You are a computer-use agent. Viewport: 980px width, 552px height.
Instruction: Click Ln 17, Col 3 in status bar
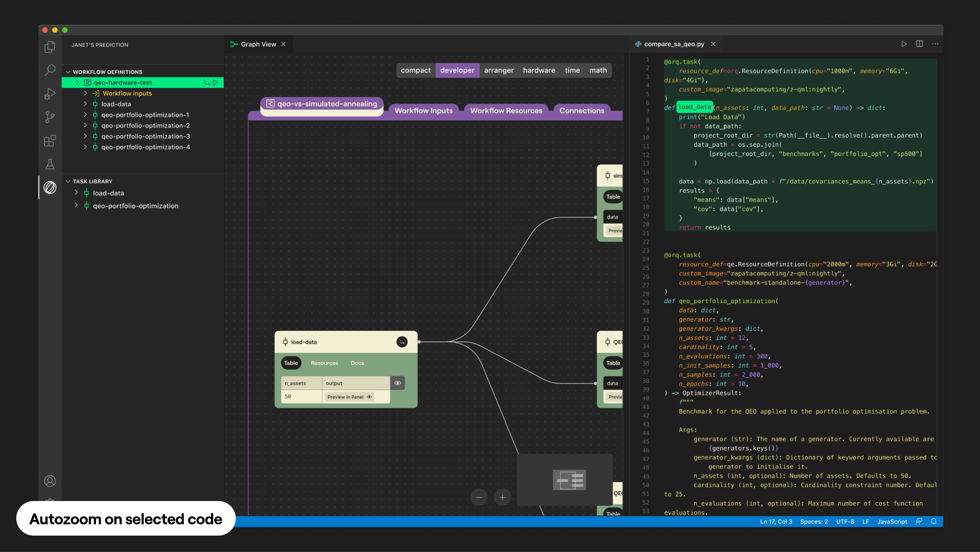tap(776, 522)
